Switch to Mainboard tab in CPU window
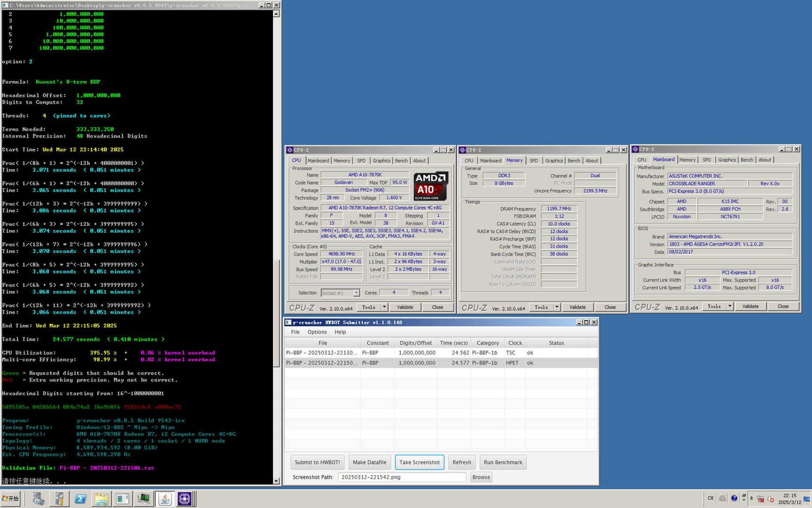Image resolution: width=812 pixels, height=508 pixels. pos(318,161)
